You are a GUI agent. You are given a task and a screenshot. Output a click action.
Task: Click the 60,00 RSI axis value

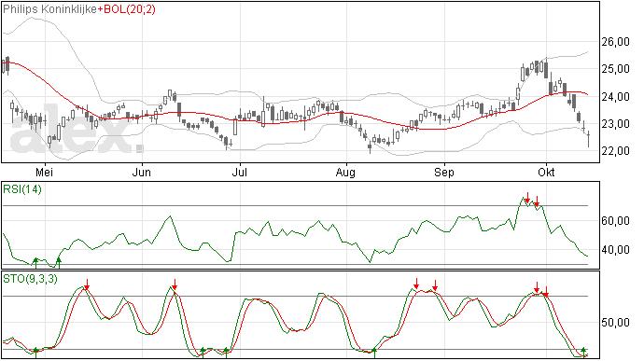click(x=615, y=221)
